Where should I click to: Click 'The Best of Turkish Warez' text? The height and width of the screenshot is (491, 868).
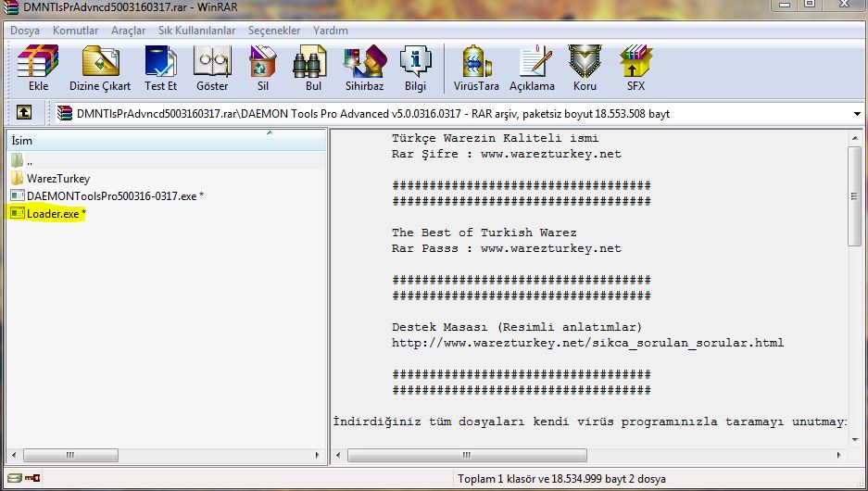coord(484,233)
